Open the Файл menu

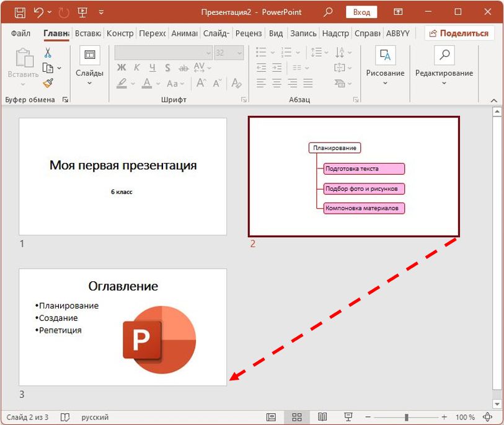20,33
